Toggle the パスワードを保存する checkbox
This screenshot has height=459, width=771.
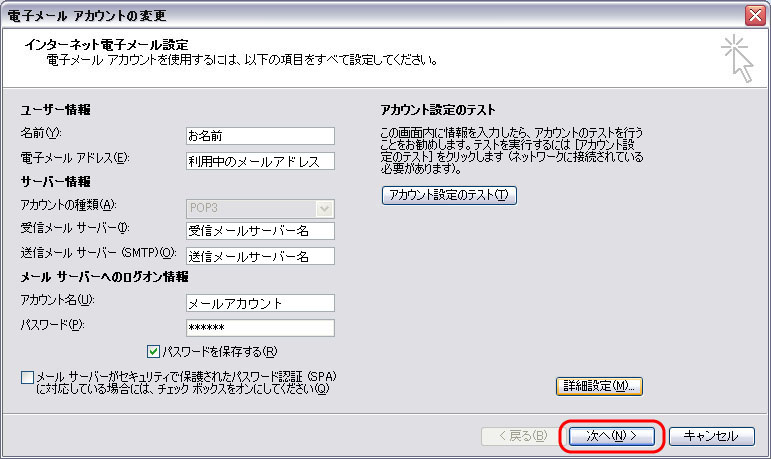(153, 351)
